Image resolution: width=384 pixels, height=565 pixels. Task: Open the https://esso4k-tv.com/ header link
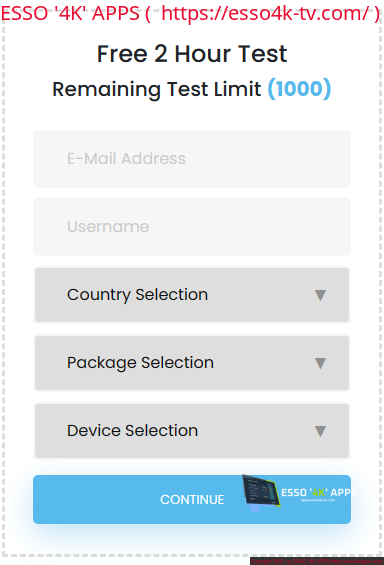265,13
